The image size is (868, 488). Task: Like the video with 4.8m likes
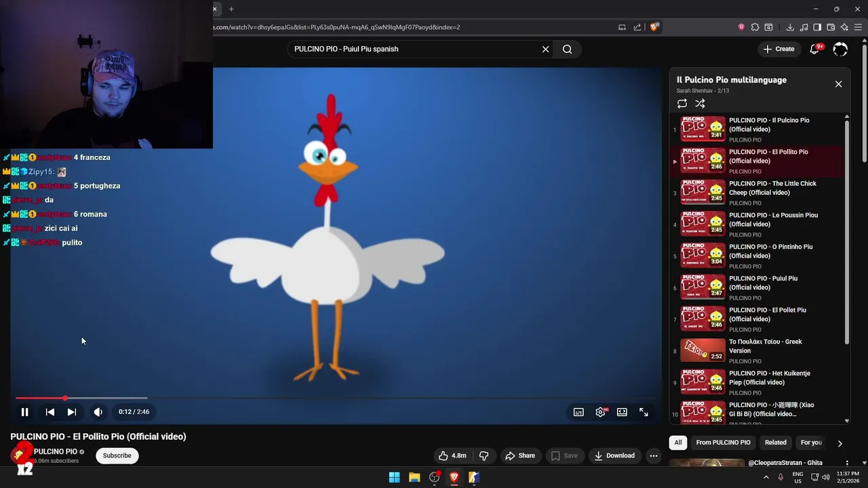[452, 455]
